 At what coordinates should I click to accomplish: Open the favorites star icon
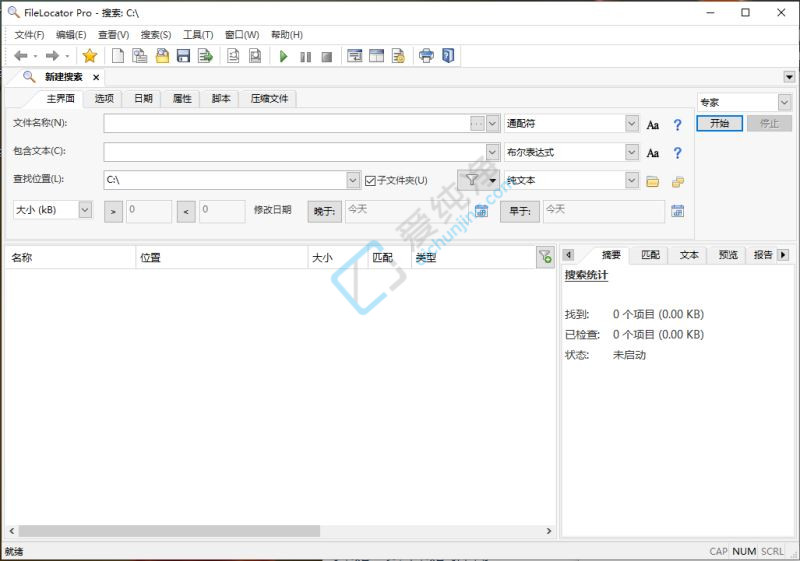pos(89,56)
